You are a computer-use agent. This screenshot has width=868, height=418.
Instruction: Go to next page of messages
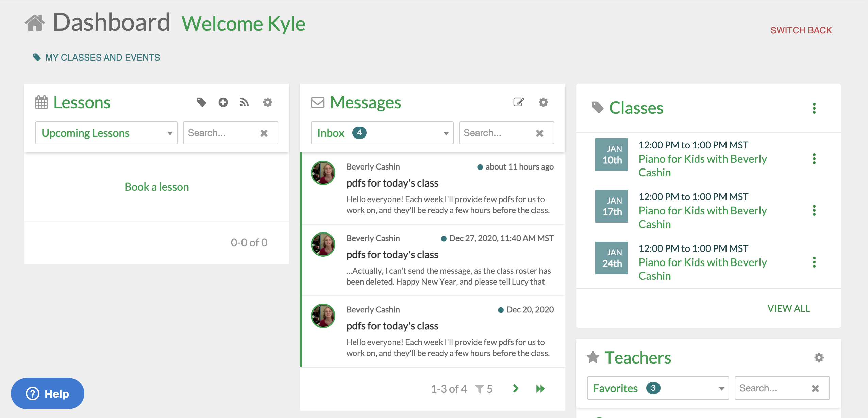click(x=516, y=388)
